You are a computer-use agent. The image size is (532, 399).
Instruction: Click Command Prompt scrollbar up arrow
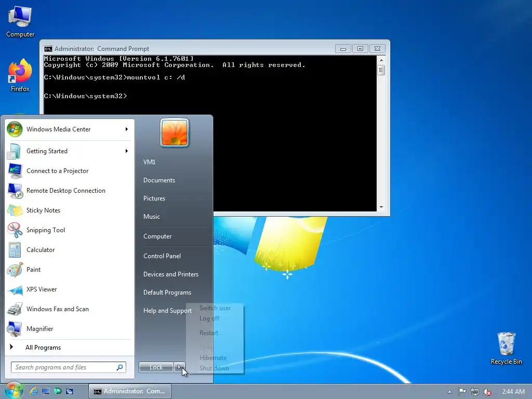[381, 60]
